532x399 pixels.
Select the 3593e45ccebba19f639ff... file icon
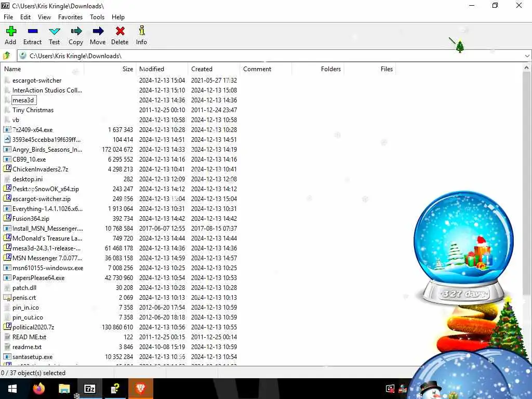pyautogui.click(x=7, y=139)
